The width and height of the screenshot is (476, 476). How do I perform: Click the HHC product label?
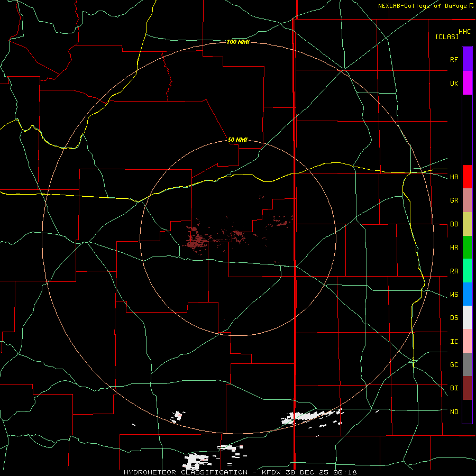pyautogui.click(x=465, y=32)
